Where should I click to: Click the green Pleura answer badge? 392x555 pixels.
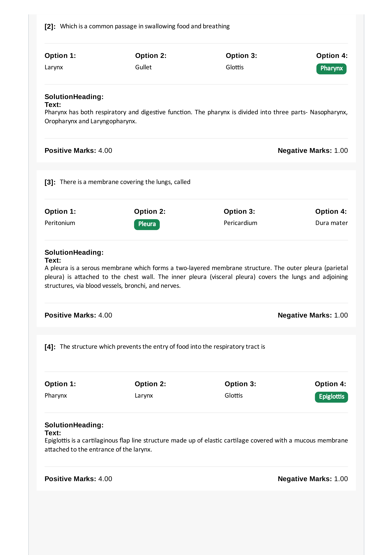click(147, 224)
